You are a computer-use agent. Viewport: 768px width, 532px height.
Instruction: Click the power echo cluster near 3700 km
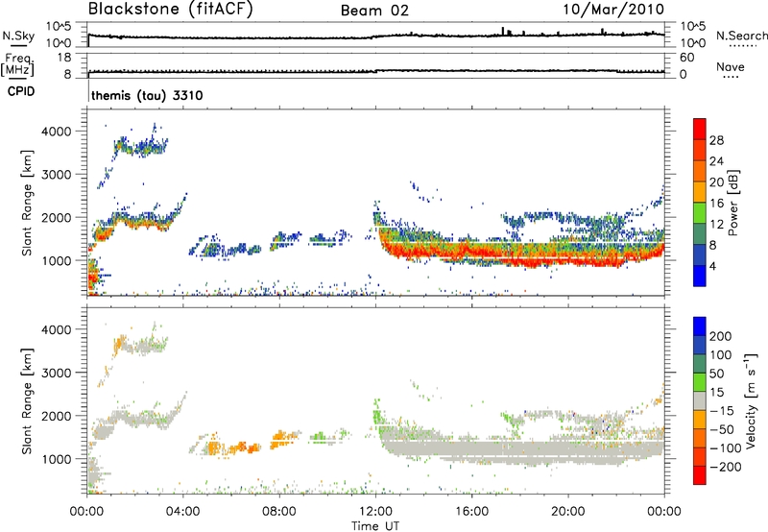[x=141, y=146]
